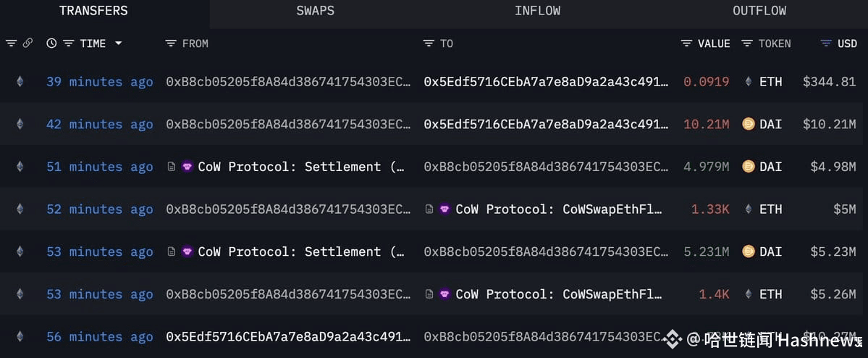Click DAI token icon in 4.979M row
This screenshot has height=358, width=868.
pyautogui.click(x=749, y=167)
